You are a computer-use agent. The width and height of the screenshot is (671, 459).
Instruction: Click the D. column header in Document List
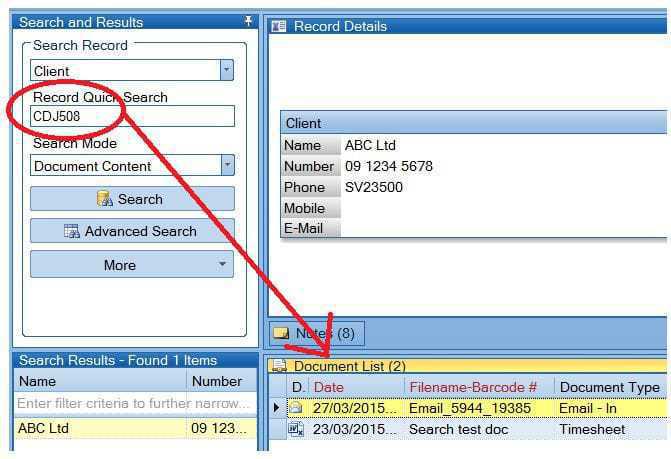tap(297, 387)
